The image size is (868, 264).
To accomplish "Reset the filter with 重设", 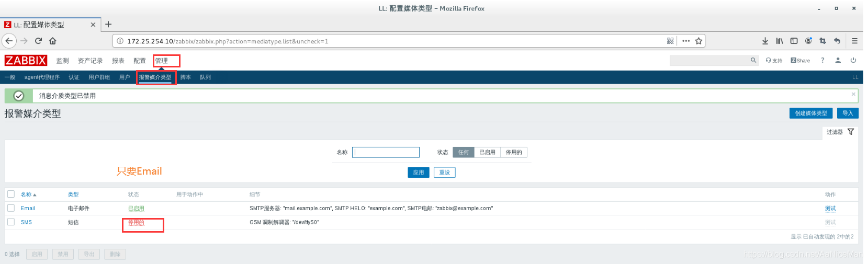I will click(445, 173).
